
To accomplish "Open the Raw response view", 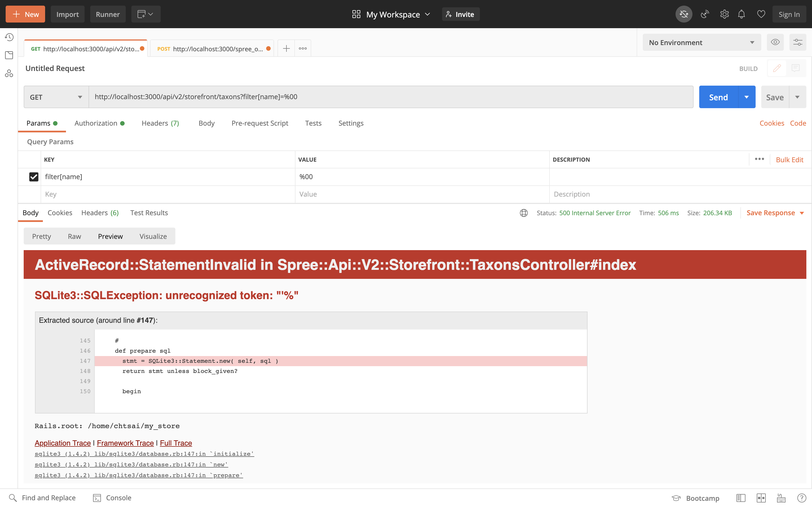I will point(74,236).
